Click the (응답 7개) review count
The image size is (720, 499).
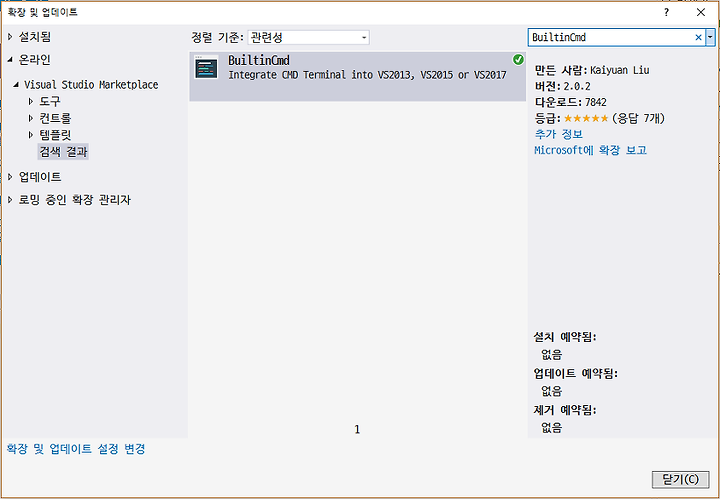click(639, 118)
